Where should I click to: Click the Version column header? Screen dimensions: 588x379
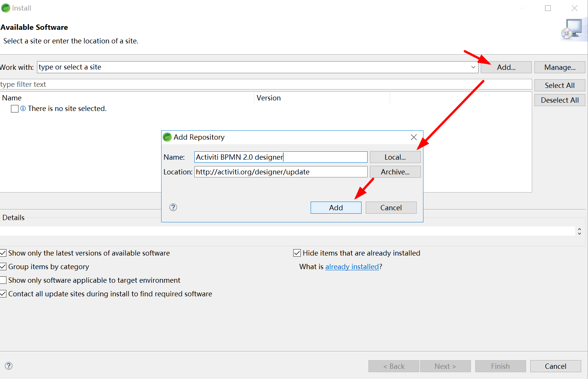click(x=322, y=98)
